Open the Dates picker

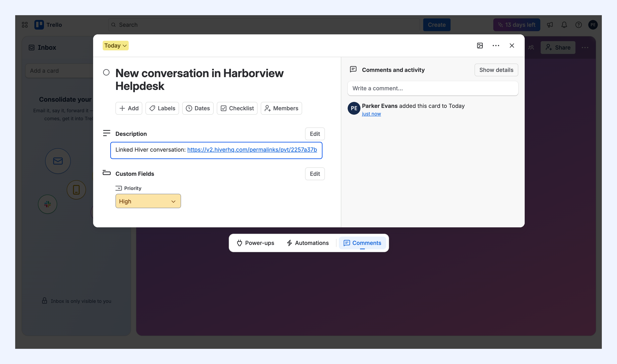[198, 108]
